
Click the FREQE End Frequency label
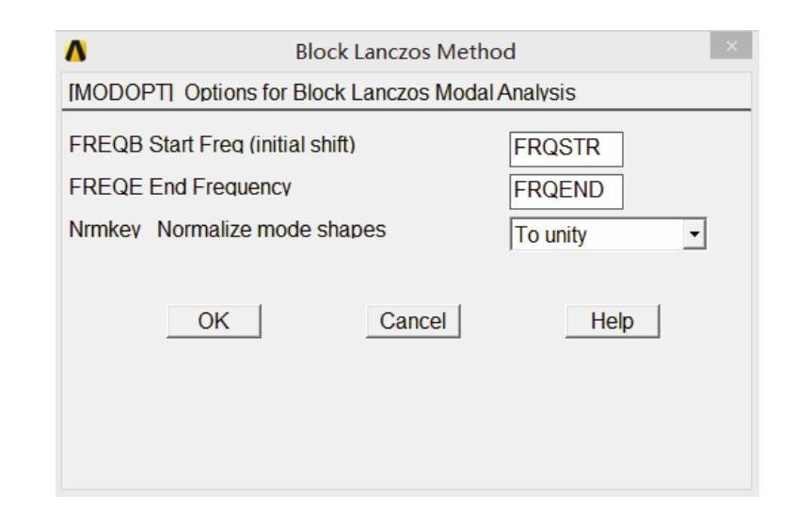[181, 187]
